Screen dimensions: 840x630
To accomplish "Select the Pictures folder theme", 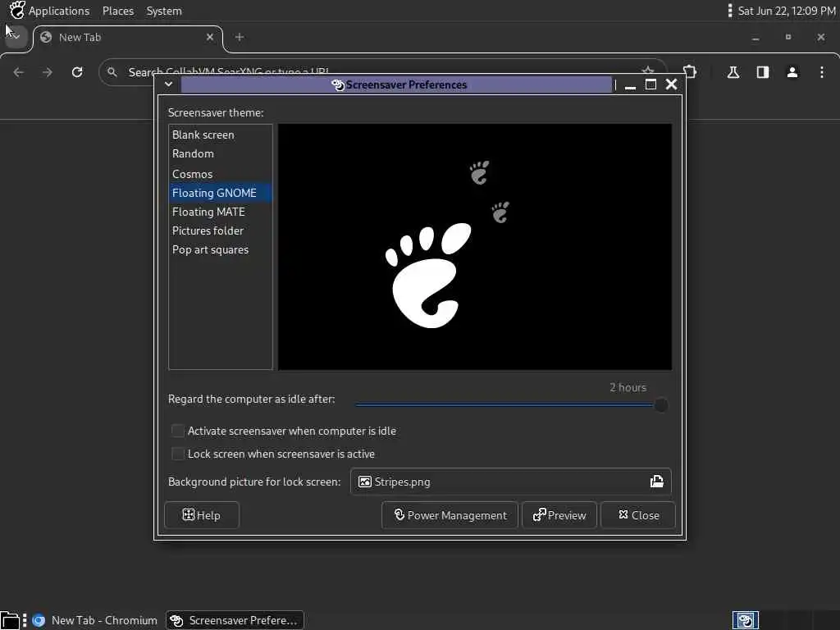I will [220, 231].
